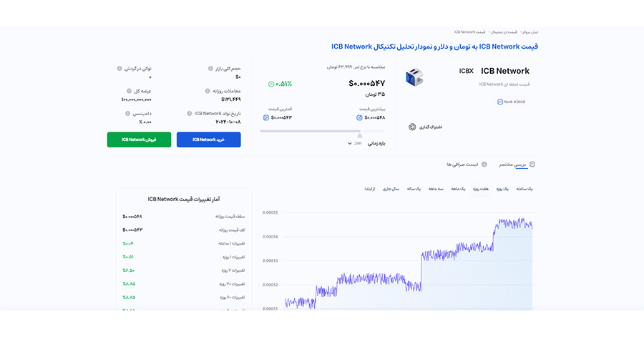Screen dimensions: 644x337
Task: Open the 24H time-range dropdown chevron
Action: tap(350, 144)
